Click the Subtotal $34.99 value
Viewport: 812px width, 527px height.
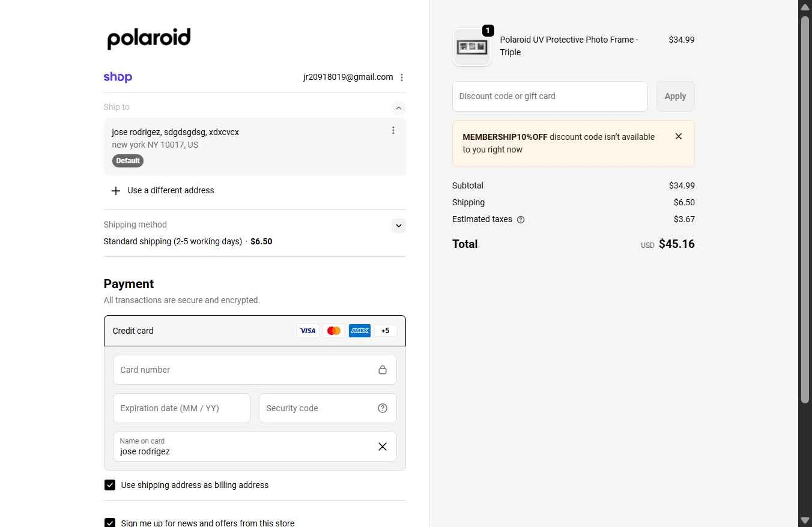pos(682,185)
